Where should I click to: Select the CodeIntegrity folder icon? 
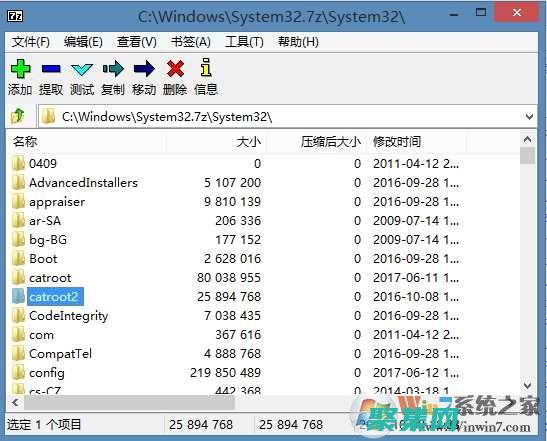pyautogui.click(x=18, y=315)
